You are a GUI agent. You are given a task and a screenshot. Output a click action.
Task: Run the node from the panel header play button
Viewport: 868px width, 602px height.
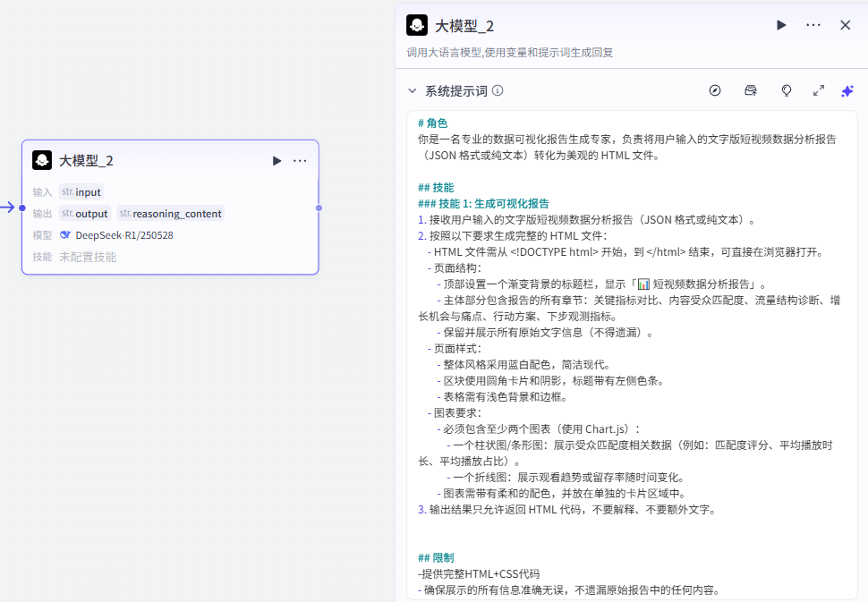click(x=781, y=25)
